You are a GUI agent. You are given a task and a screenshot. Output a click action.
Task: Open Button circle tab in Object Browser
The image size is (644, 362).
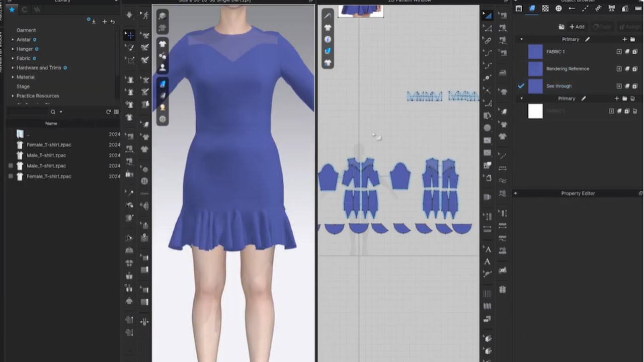coord(558,9)
